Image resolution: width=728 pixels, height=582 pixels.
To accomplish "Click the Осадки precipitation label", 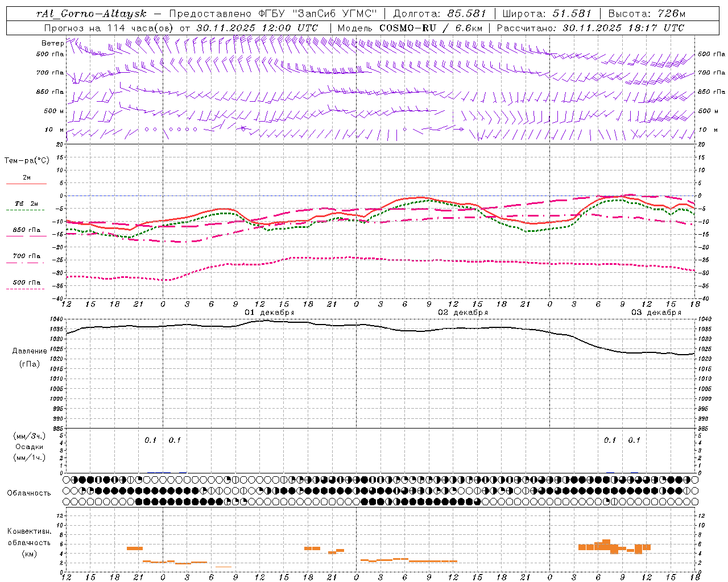I will 30,447.
